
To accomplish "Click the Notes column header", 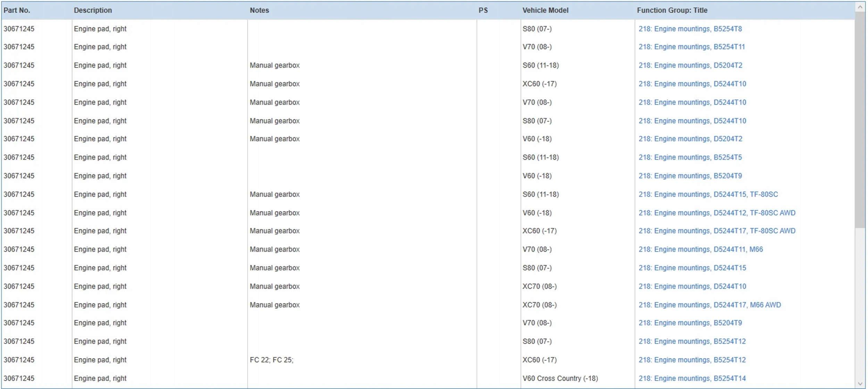I will [259, 10].
